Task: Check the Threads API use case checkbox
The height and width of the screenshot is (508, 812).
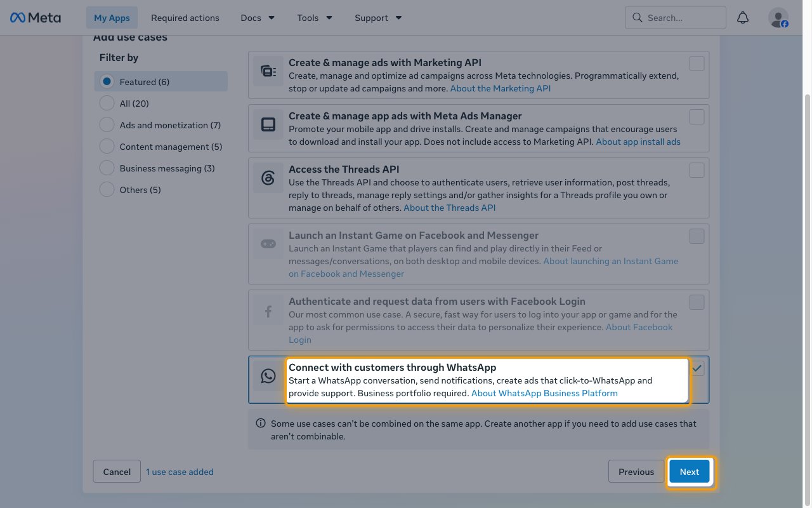Action: (697, 170)
